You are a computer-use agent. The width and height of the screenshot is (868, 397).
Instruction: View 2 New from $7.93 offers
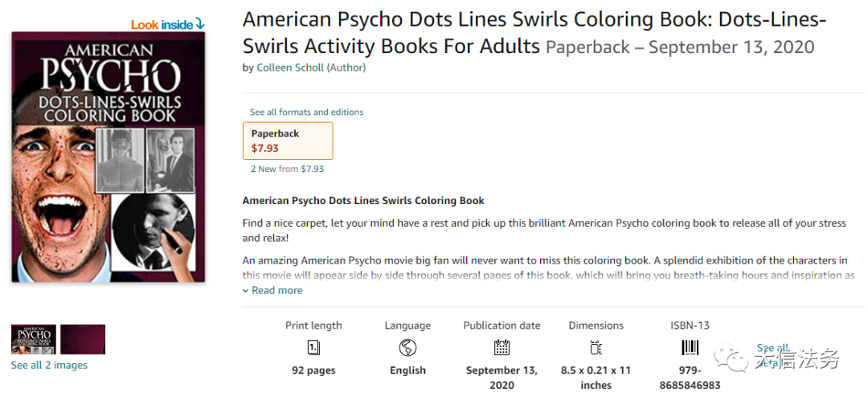pyautogui.click(x=287, y=169)
